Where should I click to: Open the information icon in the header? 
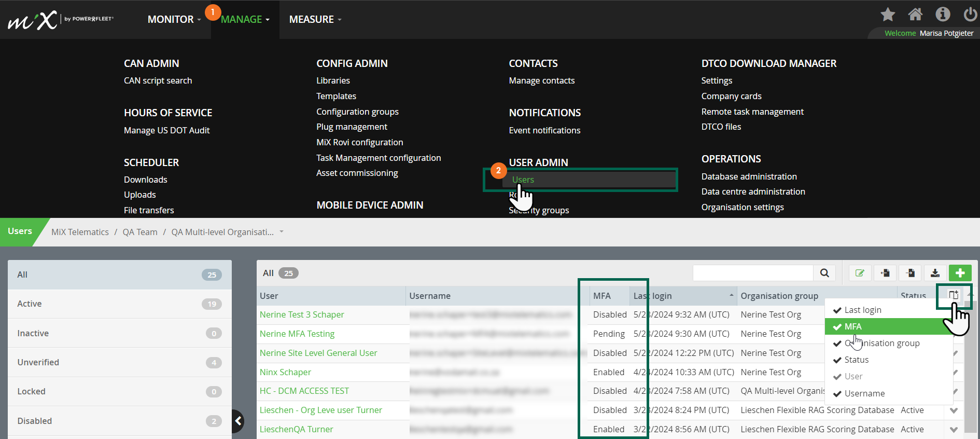tap(943, 14)
